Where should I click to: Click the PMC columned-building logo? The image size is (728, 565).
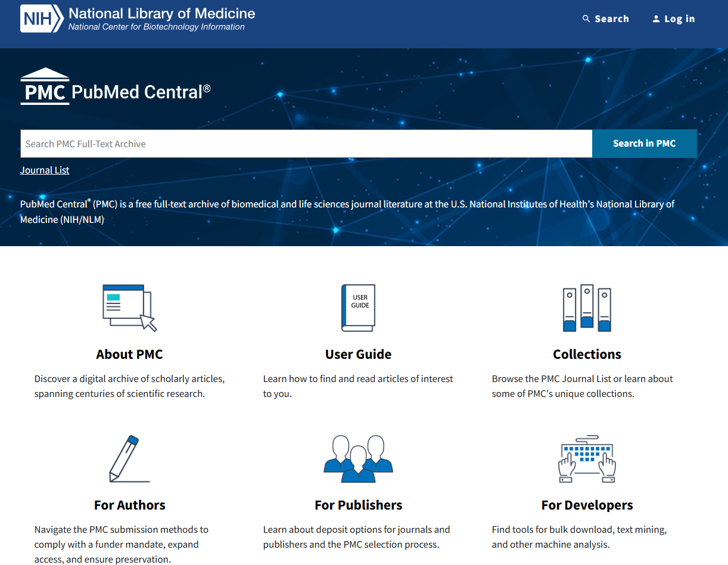[x=45, y=85]
